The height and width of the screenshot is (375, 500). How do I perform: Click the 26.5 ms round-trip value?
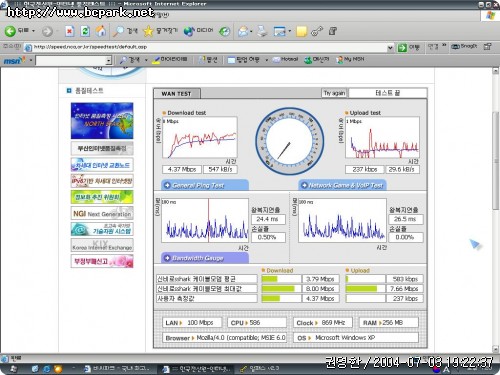coord(405,219)
